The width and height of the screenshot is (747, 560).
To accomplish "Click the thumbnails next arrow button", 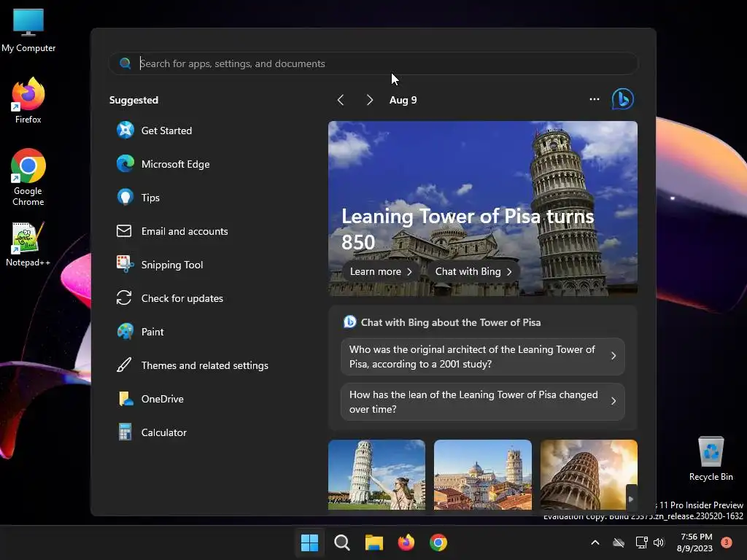I will point(631,499).
